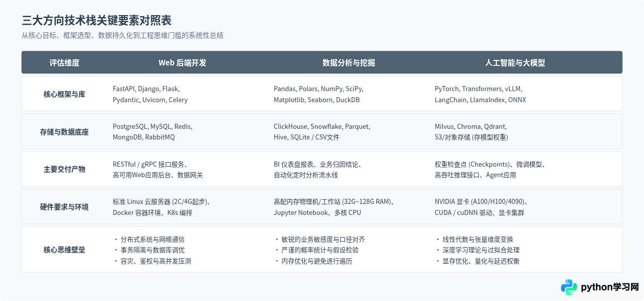The image size is (644, 301).
Task: Click the '数据分析与挖掘' column header
Action: point(349,63)
